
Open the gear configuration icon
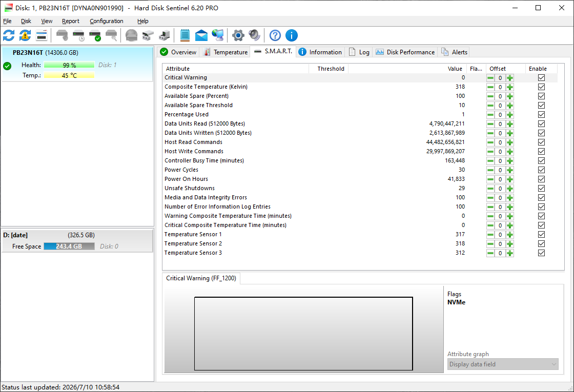pyautogui.click(x=238, y=35)
